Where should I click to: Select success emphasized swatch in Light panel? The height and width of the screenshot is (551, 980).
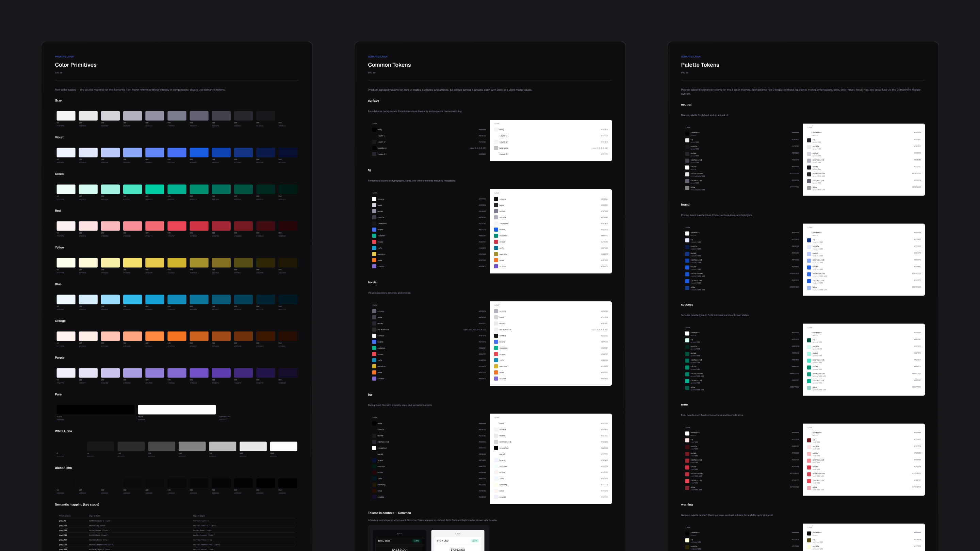click(809, 361)
